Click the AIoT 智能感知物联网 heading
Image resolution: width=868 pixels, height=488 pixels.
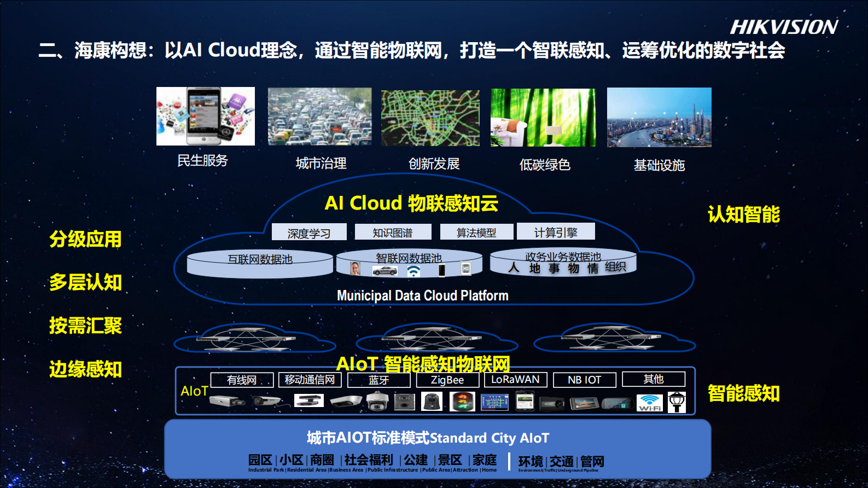(x=423, y=364)
